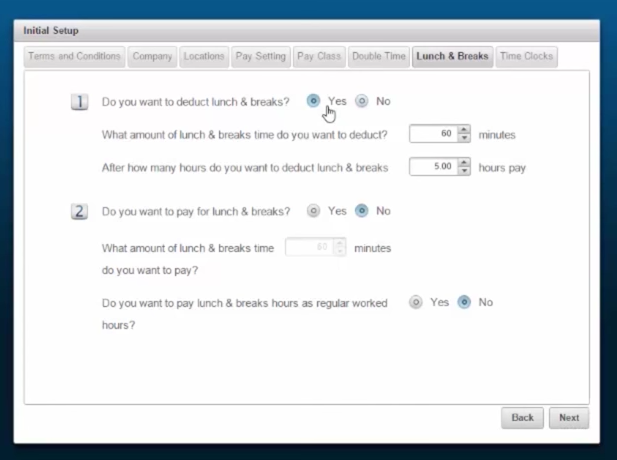617x460 pixels.
Task: Click 'Do you want to deduct lunch & breaks?' text
Action: pos(196,102)
